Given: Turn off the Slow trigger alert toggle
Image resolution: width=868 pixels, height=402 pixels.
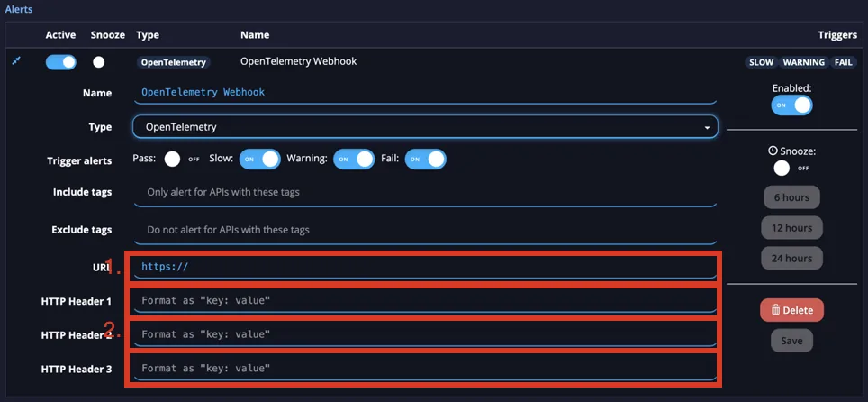Looking at the screenshot, I should [x=260, y=159].
